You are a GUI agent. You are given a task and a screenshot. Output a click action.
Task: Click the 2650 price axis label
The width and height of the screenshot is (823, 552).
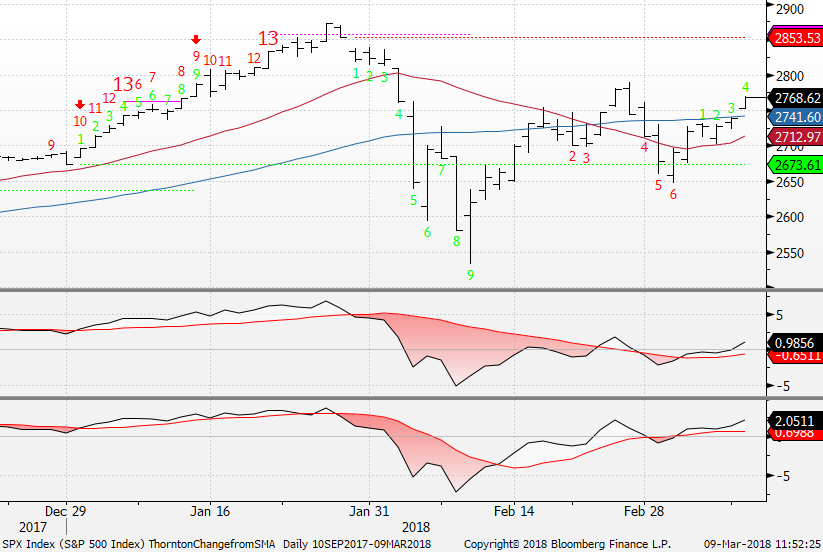790,182
